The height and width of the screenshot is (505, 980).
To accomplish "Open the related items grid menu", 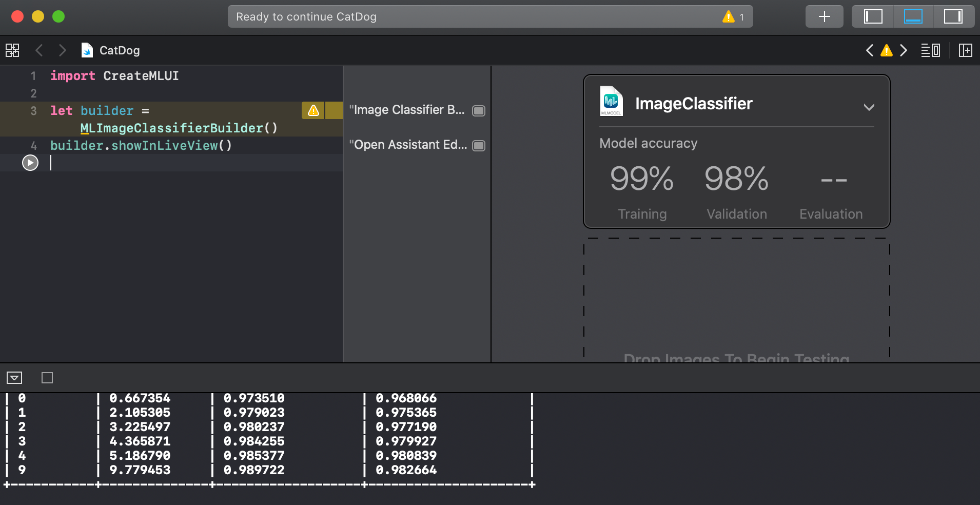I will tap(12, 50).
